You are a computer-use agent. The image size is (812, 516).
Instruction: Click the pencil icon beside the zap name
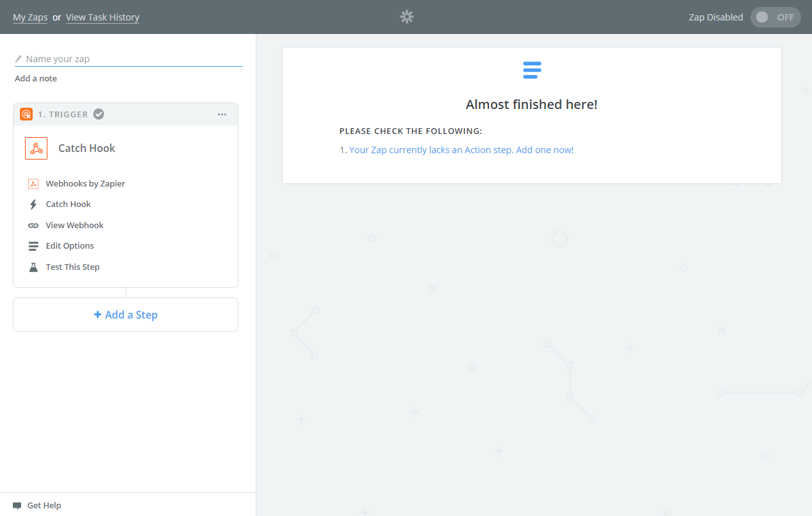click(x=18, y=58)
